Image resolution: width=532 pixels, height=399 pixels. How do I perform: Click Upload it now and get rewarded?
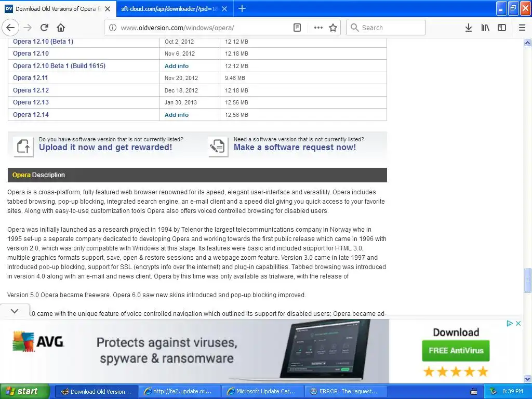(105, 147)
